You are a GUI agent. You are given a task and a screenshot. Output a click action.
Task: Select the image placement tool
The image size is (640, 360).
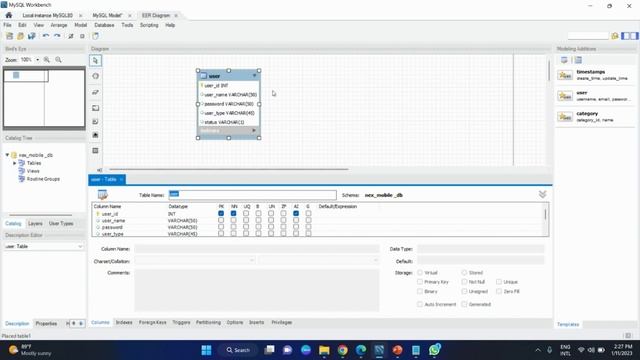pos(96,135)
